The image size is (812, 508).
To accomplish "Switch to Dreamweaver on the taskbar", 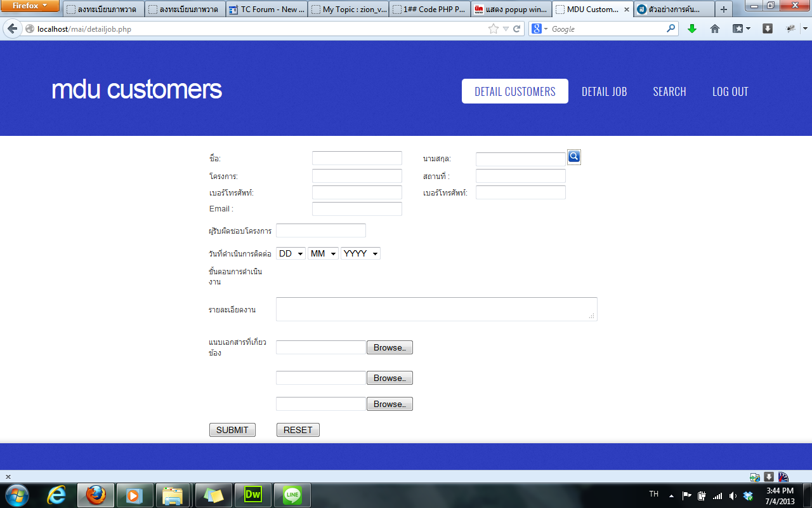I will (253, 495).
